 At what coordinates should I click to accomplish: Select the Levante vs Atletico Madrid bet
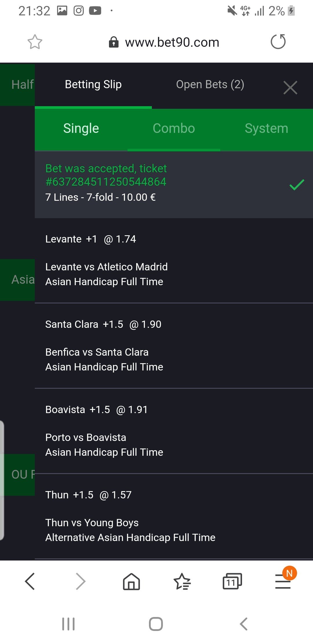[x=106, y=267]
